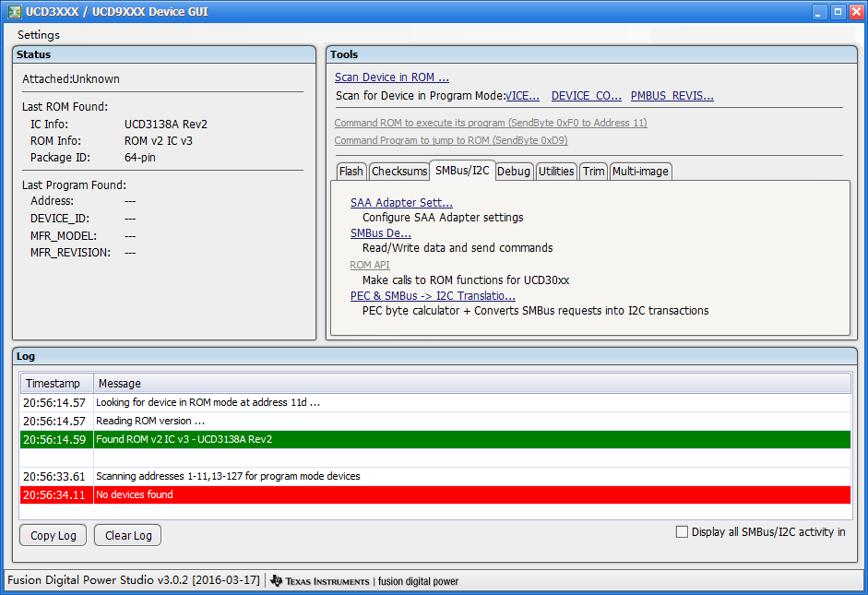Select the SMBus/I2C tab
868x595 pixels.
pyautogui.click(x=462, y=171)
